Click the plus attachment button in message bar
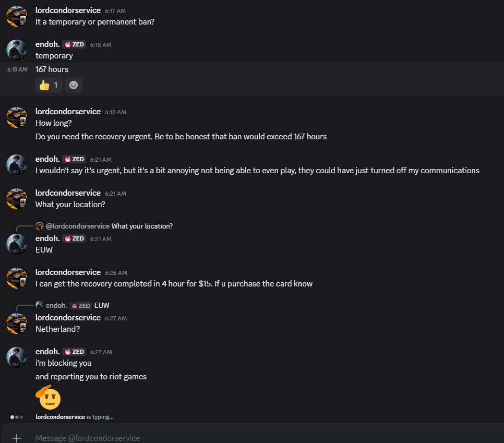504x443 pixels. 17,438
